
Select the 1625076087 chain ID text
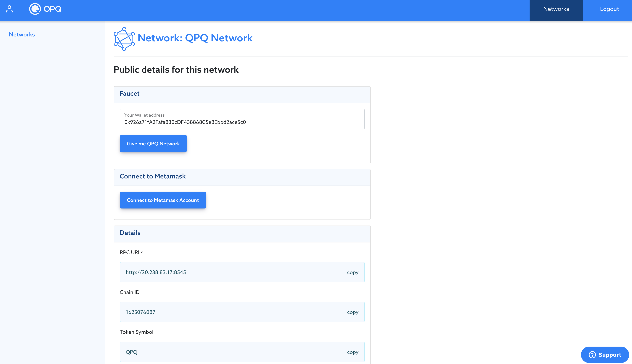140,312
